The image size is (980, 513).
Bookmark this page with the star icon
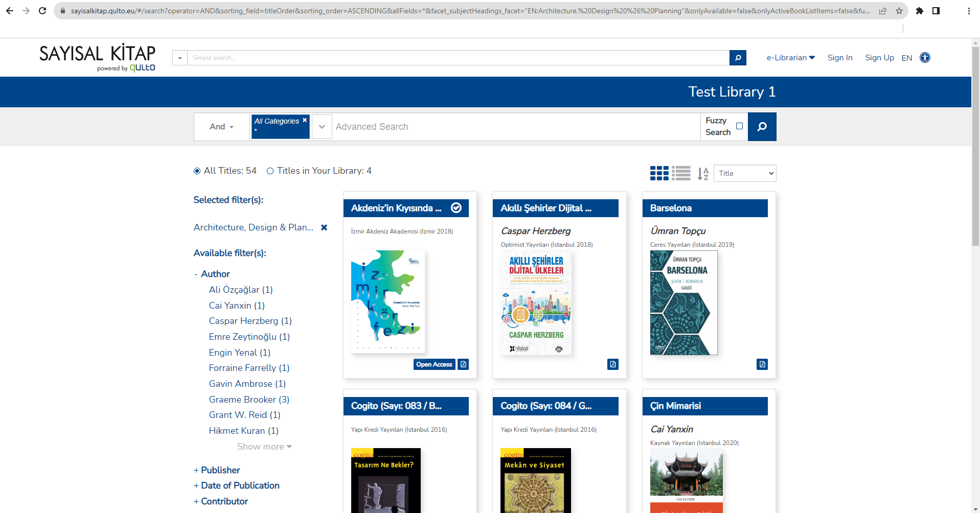899,11
